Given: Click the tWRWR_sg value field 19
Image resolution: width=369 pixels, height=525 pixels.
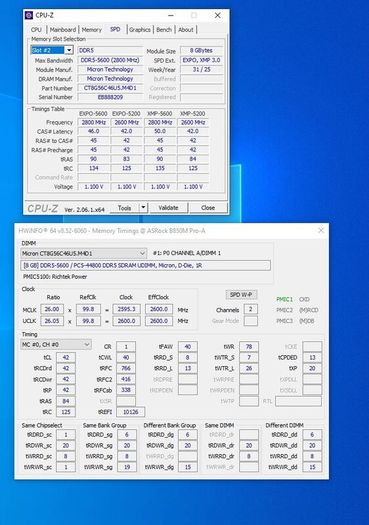Looking at the screenshot, I should click(127, 467).
